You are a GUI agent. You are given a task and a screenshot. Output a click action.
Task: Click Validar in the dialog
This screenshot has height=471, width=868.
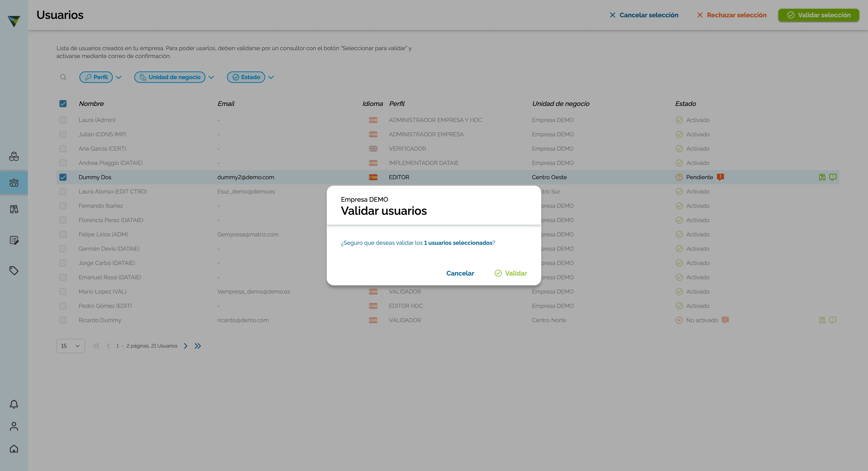point(510,273)
